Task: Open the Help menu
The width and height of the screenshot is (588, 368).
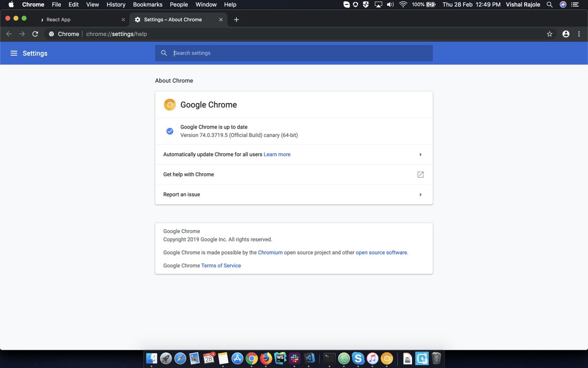Action: [x=230, y=4]
